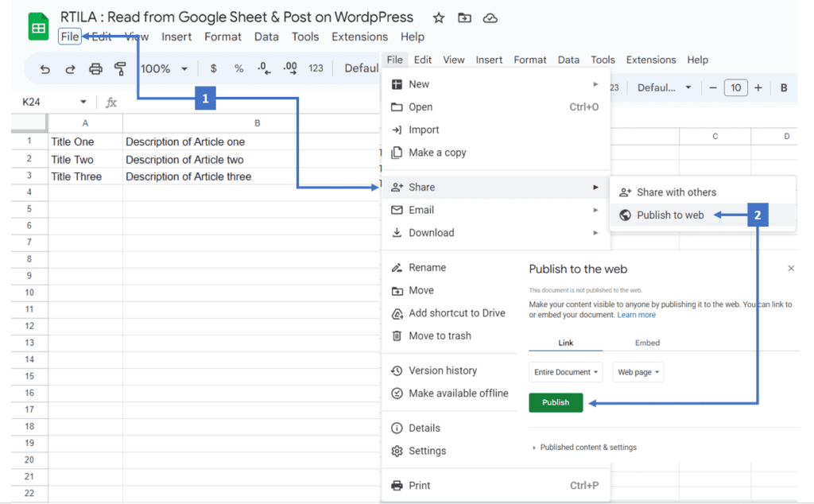Select Share with others
The height and width of the screenshot is (504, 814).
[x=703, y=192]
